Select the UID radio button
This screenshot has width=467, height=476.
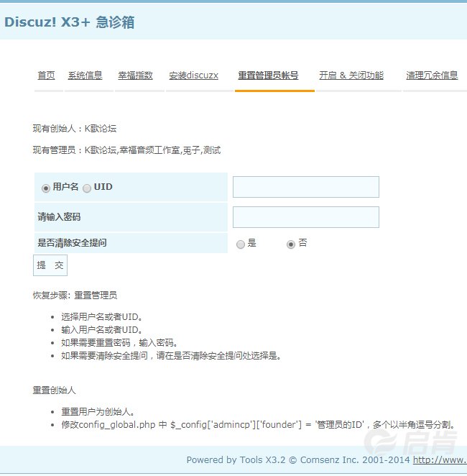[87, 188]
